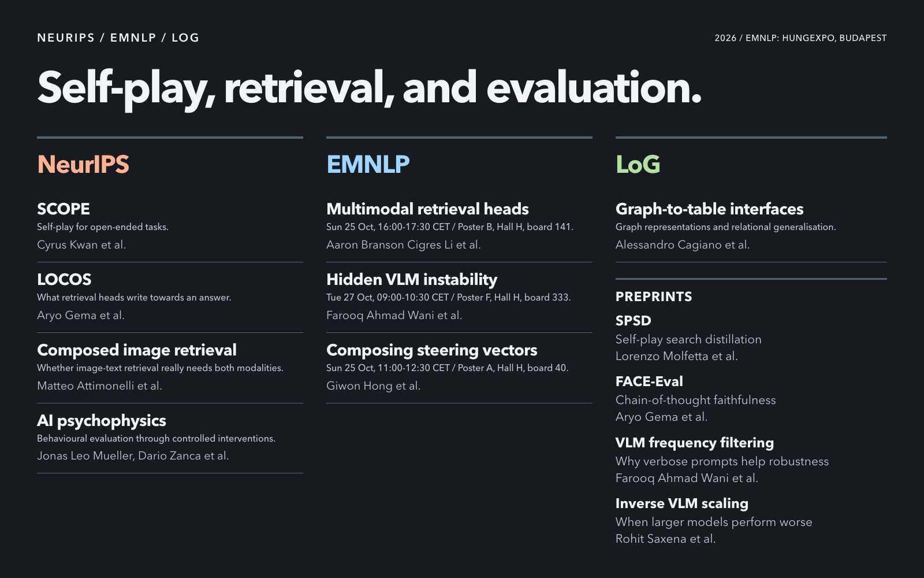
Task: Select the FACE-Eval preprint
Action: click(x=649, y=381)
